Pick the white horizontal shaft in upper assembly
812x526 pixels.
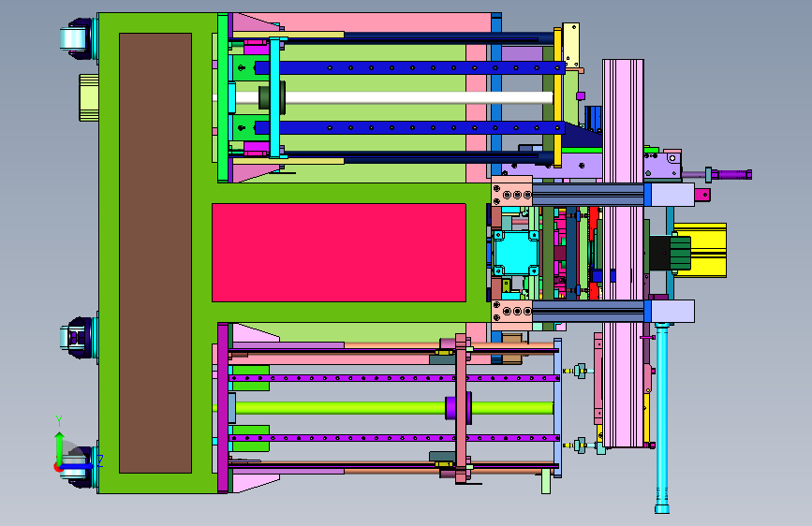(418, 97)
